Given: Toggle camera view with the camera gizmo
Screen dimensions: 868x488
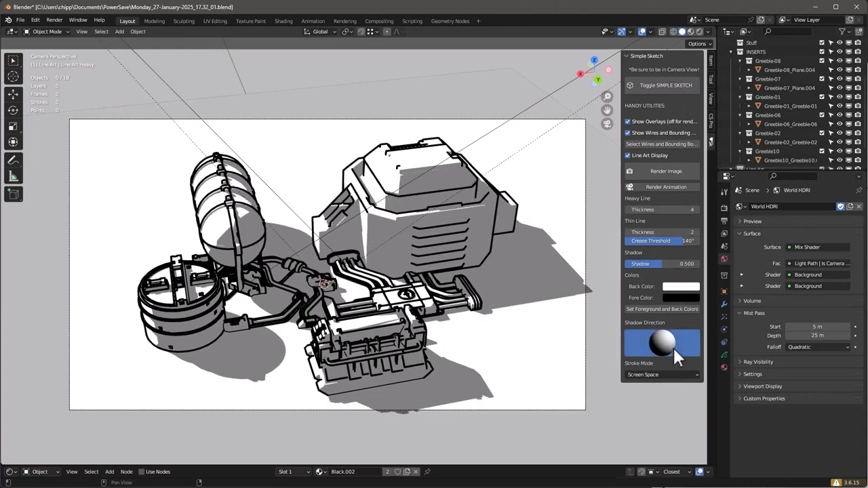Looking at the screenshot, I should tap(607, 123).
